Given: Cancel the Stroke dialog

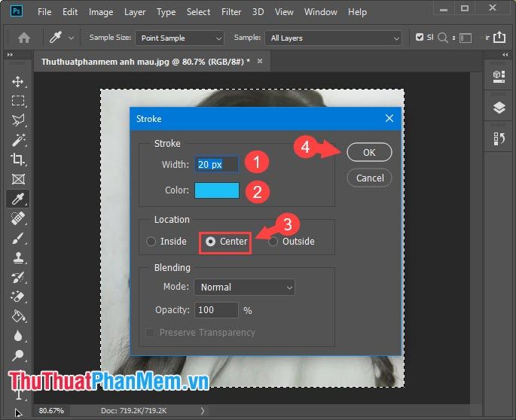Looking at the screenshot, I should (369, 178).
